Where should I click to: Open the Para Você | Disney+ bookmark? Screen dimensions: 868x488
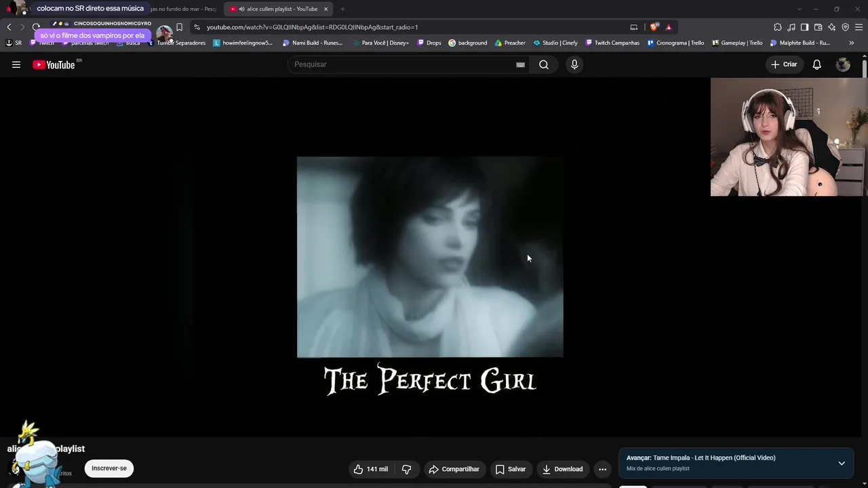tap(380, 43)
